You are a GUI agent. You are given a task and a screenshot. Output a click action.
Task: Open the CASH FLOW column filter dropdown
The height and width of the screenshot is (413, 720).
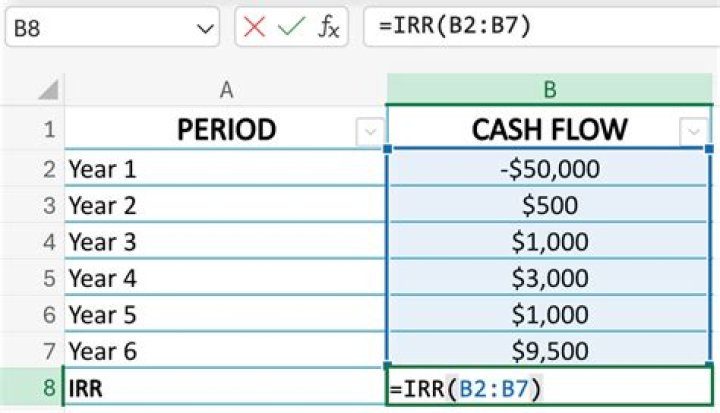click(693, 131)
